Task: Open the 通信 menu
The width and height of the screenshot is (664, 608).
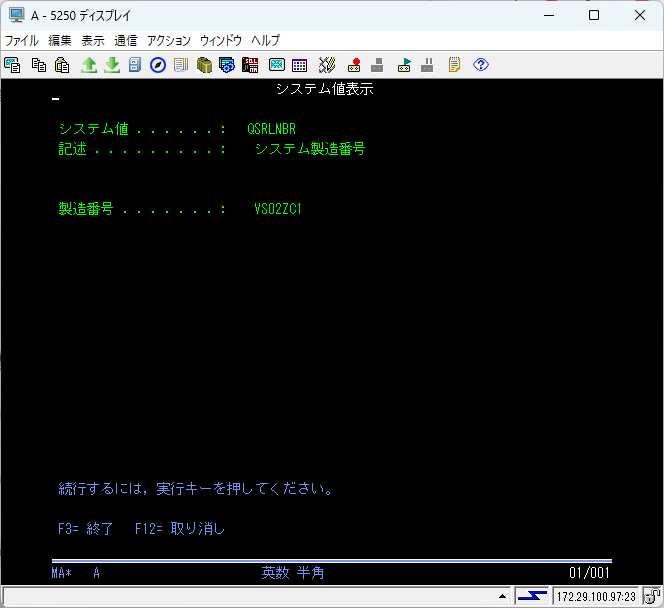Action: (126, 41)
